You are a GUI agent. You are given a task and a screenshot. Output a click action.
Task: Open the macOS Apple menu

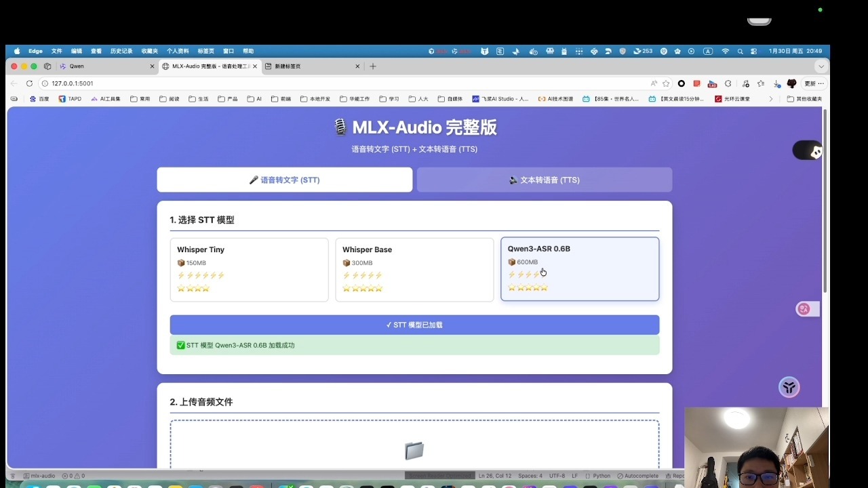point(17,51)
